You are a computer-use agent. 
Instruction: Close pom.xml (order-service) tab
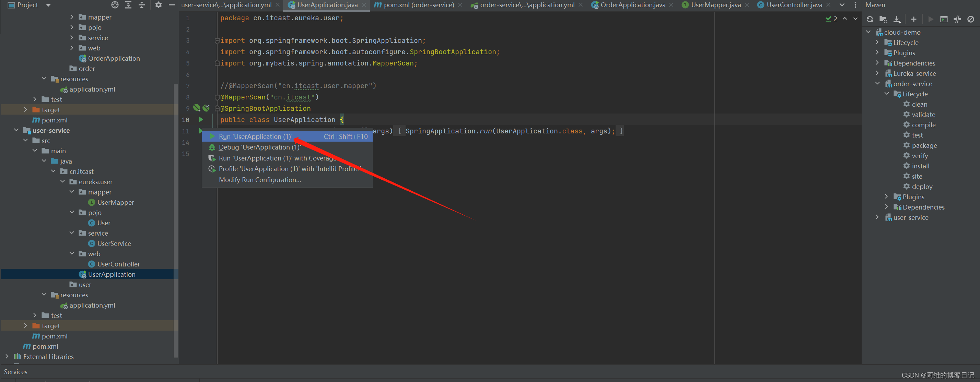pos(460,5)
